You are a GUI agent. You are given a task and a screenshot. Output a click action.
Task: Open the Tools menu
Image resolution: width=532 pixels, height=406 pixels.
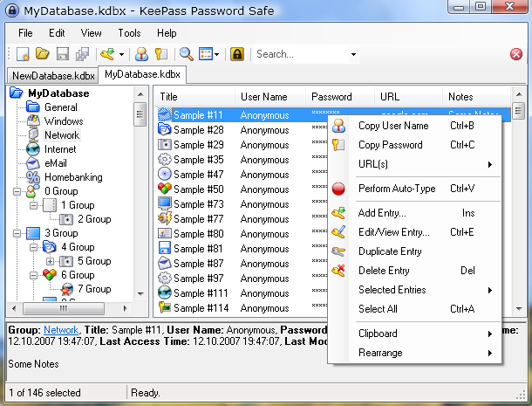[129, 33]
